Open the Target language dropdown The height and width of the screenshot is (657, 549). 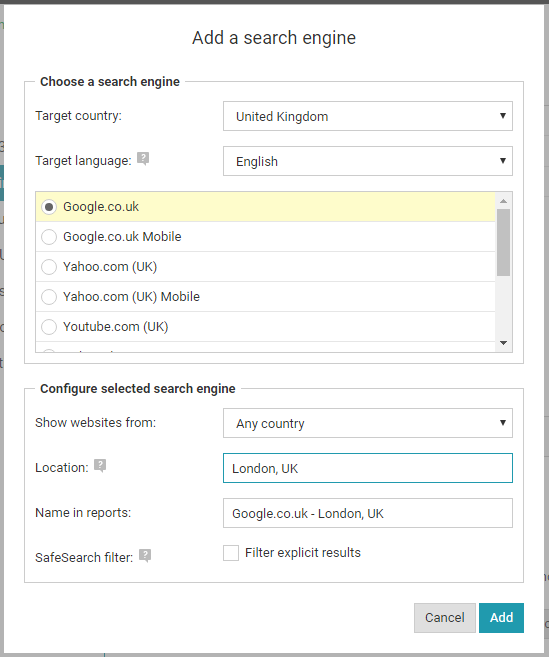click(x=368, y=161)
